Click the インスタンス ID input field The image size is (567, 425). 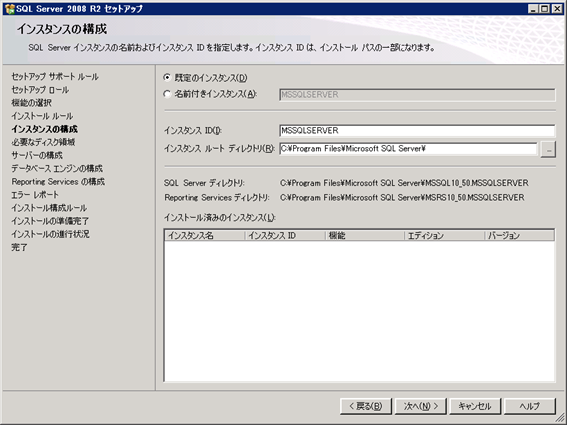[417, 131]
